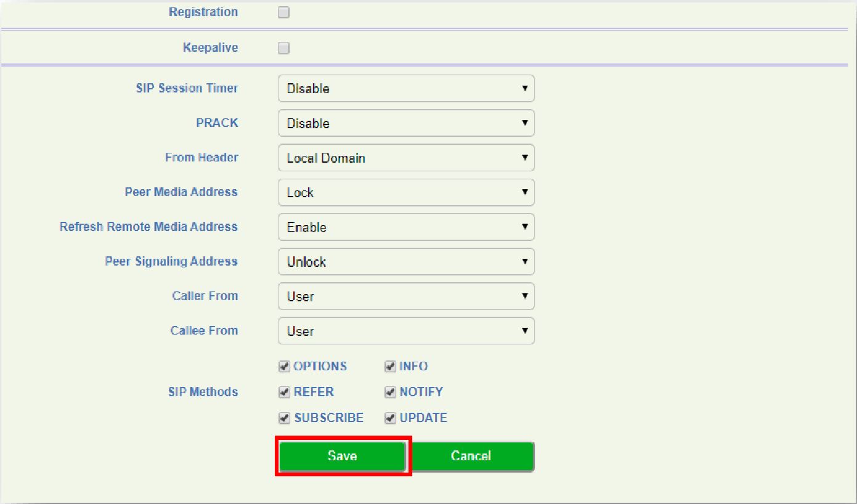Viewport: 857px width, 504px height.
Task: Tick the Keepalive checkbox
Action: point(283,48)
